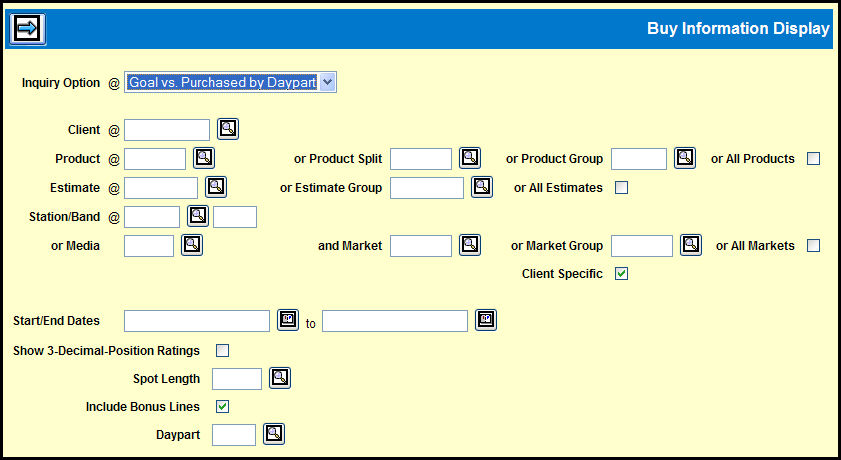Click the Daypart lookup icon

pyautogui.click(x=273, y=434)
